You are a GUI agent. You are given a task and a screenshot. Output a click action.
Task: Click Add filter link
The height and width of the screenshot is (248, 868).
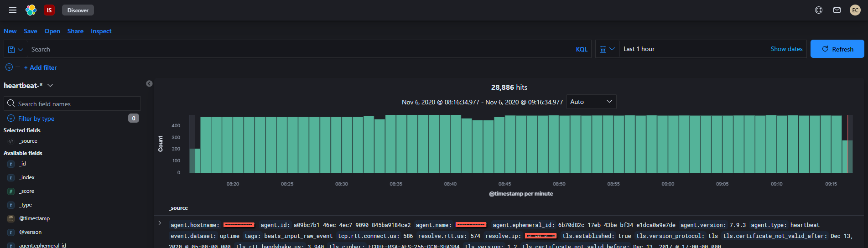(41, 67)
